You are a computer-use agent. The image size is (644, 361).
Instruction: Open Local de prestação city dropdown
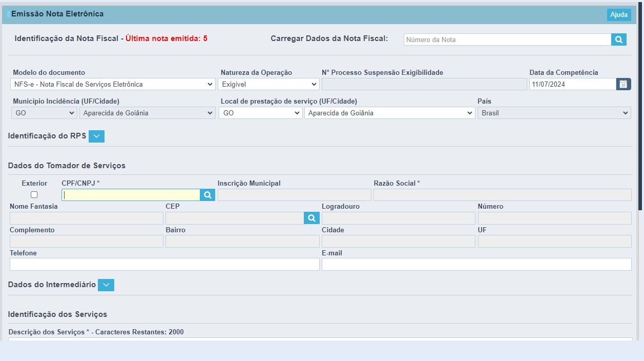390,113
